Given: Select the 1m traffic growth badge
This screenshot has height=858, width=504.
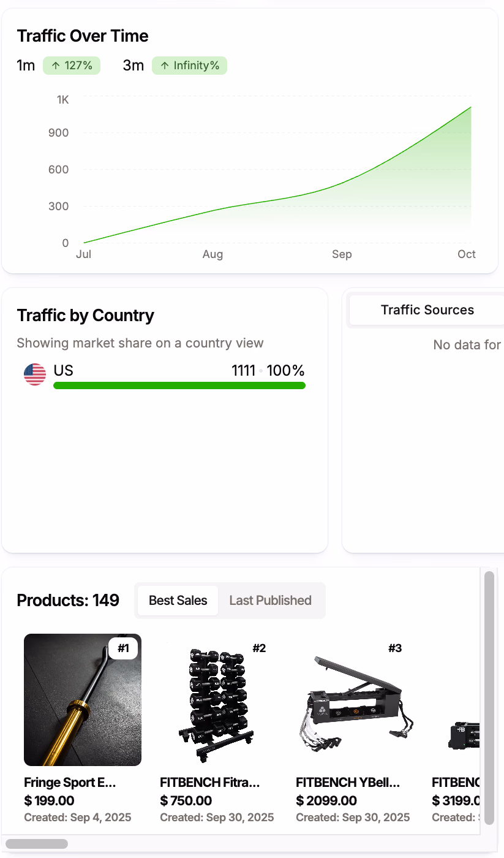Looking at the screenshot, I should coord(72,65).
